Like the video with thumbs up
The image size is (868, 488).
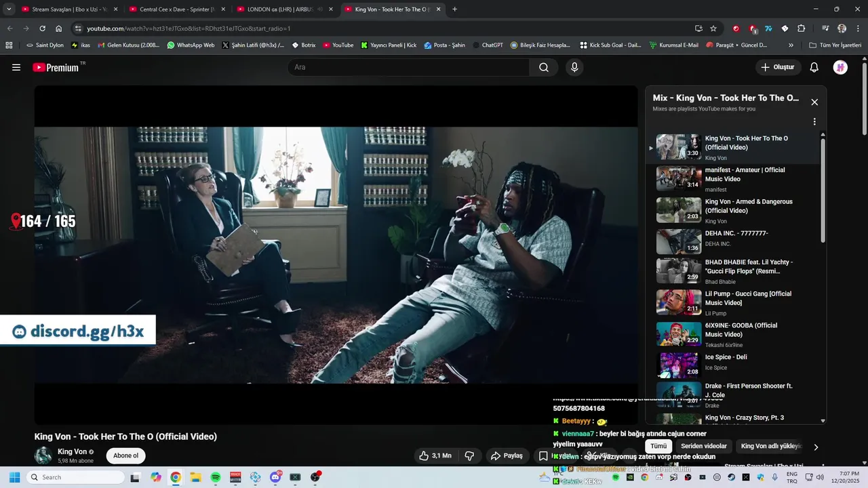pos(435,455)
